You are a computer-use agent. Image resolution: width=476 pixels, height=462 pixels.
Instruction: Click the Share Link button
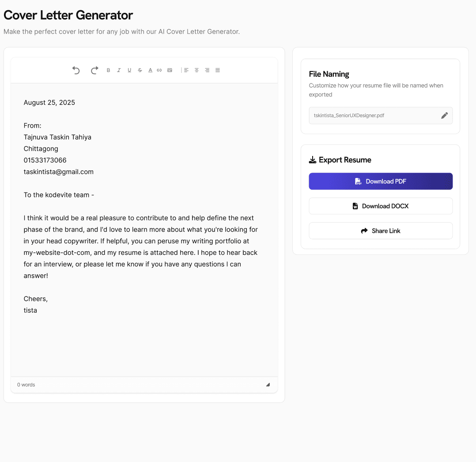click(x=381, y=231)
